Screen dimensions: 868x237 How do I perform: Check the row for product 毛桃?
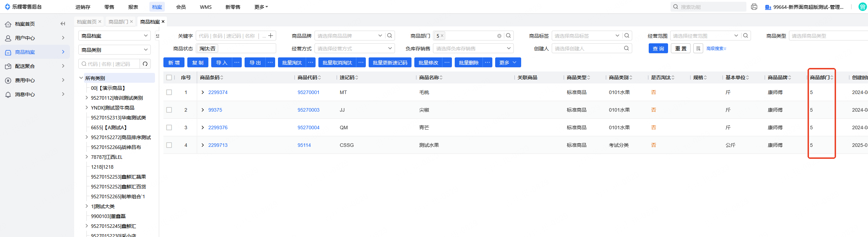click(169, 92)
